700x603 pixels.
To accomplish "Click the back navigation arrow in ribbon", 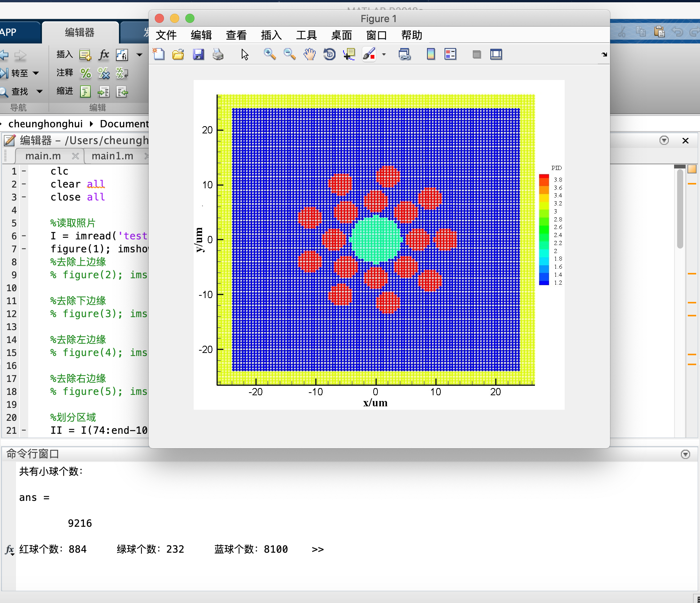I will coord(4,55).
